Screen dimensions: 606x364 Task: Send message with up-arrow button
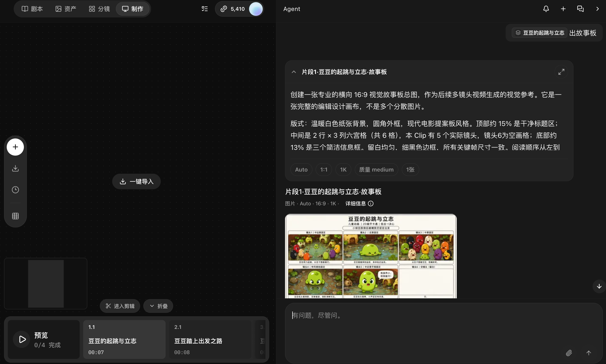click(x=589, y=353)
